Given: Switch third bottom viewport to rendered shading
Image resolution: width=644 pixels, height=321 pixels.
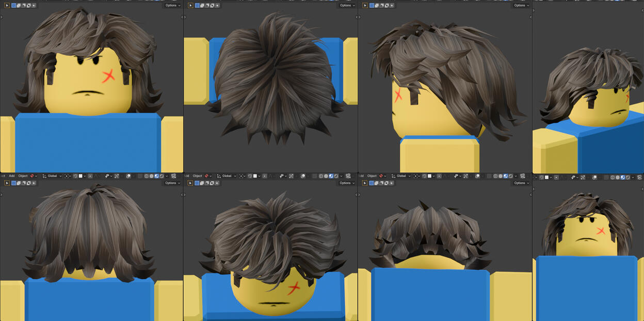Looking at the screenshot, I should pos(511,176).
